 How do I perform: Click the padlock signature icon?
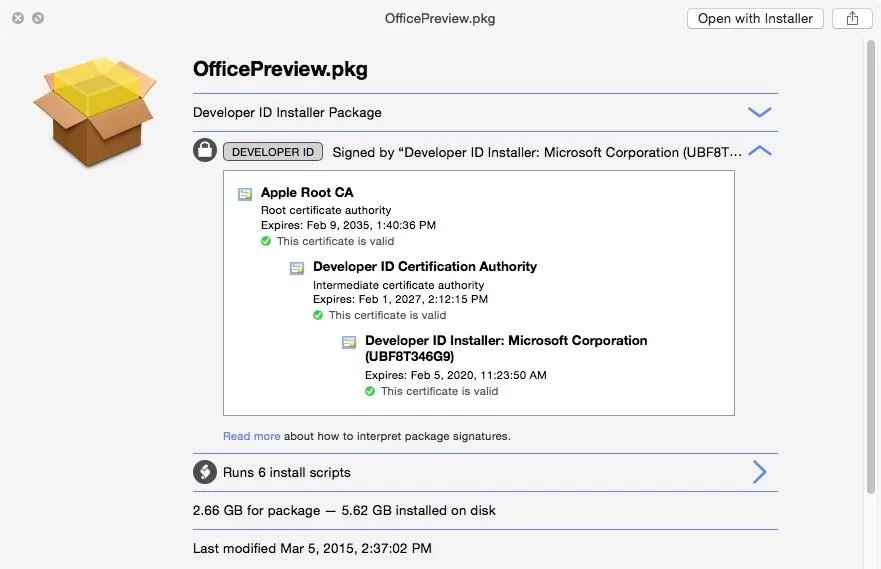click(x=205, y=151)
